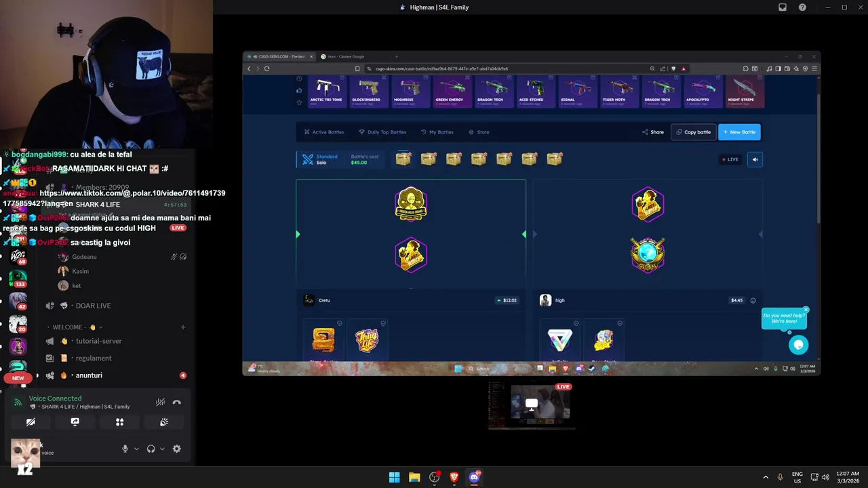Click the first case box icon

coord(403,159)
